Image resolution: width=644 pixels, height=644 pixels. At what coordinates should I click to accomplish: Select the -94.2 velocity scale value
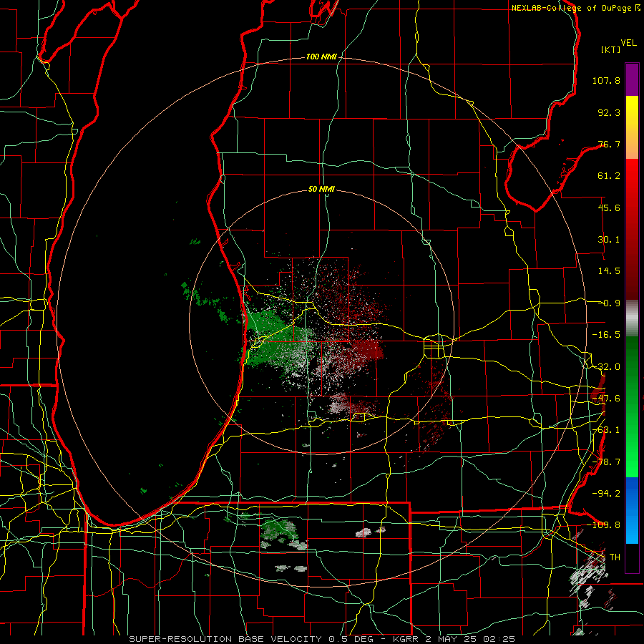tap(606, 493)
